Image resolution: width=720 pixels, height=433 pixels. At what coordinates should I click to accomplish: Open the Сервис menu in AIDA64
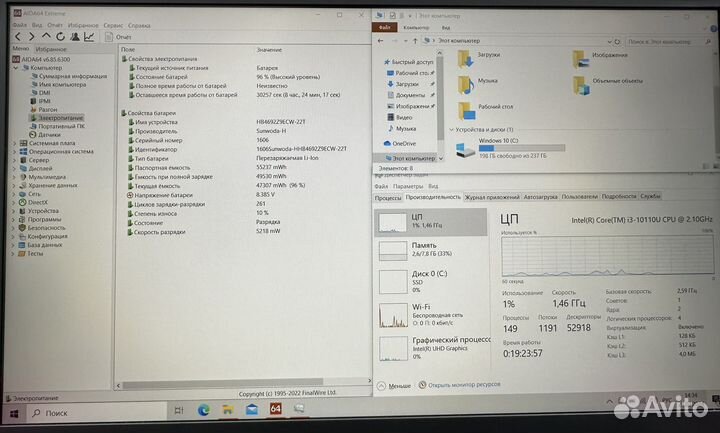(x=113, y=25)
